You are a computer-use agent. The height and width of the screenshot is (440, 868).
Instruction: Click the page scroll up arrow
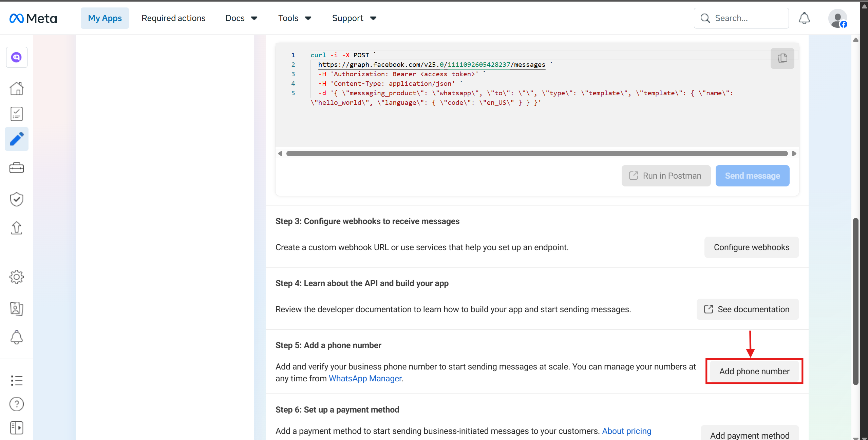click(856, 40)
